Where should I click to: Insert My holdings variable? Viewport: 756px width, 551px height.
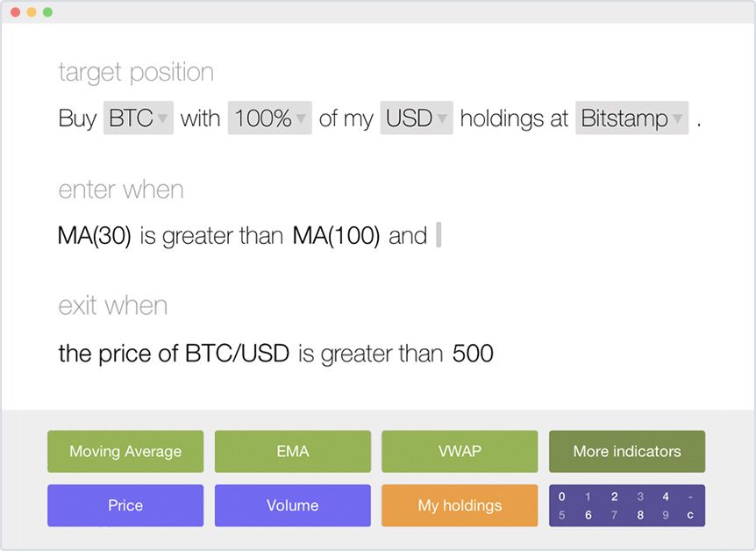pos(460,505)
